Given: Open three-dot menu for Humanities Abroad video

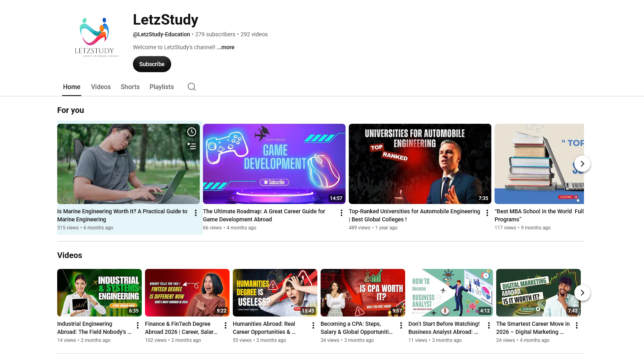Looking at the screenshot, I should tap(313, 325).
